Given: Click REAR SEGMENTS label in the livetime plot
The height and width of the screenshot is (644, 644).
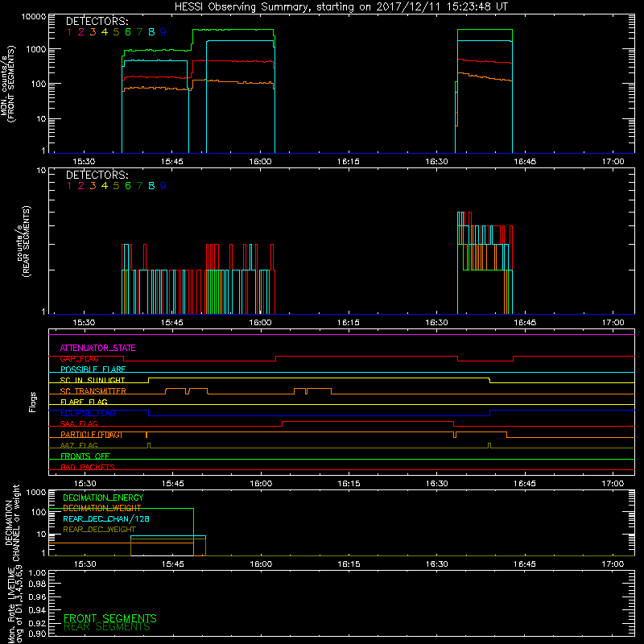Looking at the screenshot, I should tap(107, 627).
